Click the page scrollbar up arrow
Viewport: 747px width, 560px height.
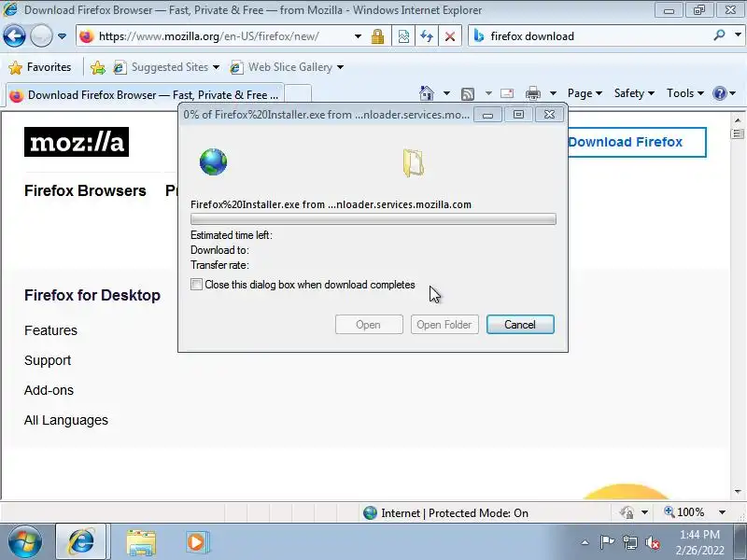[x=738, y=120]
